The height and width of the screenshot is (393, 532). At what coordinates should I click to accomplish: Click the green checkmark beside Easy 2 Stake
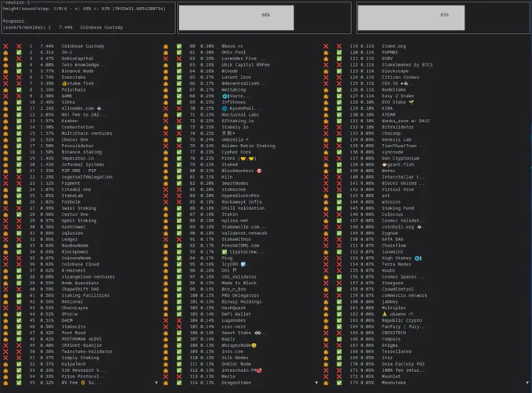click(339, 96)
